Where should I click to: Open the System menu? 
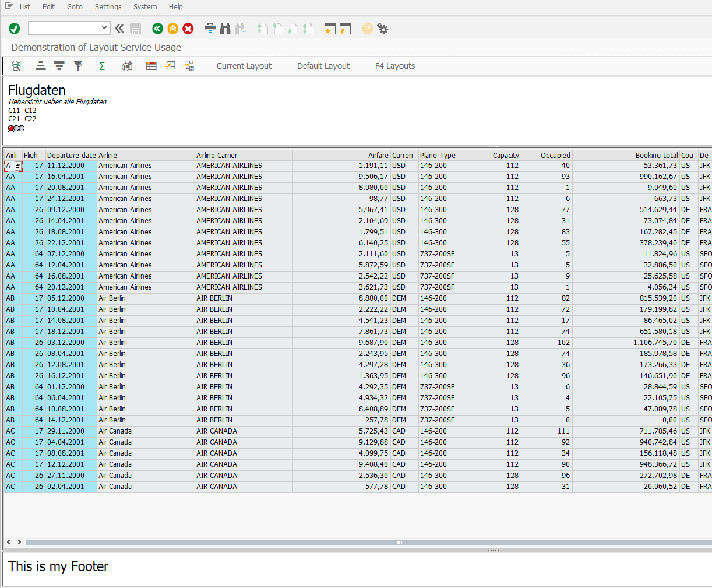pyautogui.click(x=145, y=7)
